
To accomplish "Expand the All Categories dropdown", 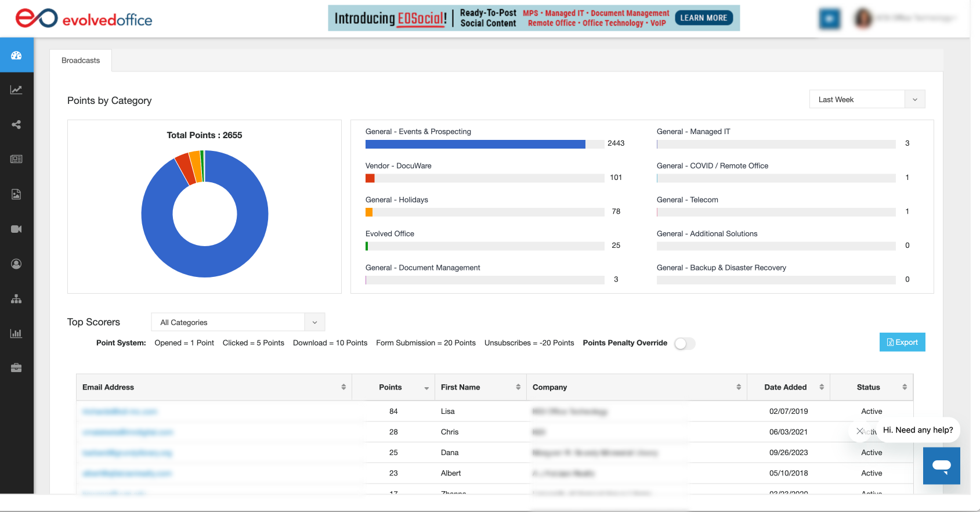I will click(x=238, y=322).
